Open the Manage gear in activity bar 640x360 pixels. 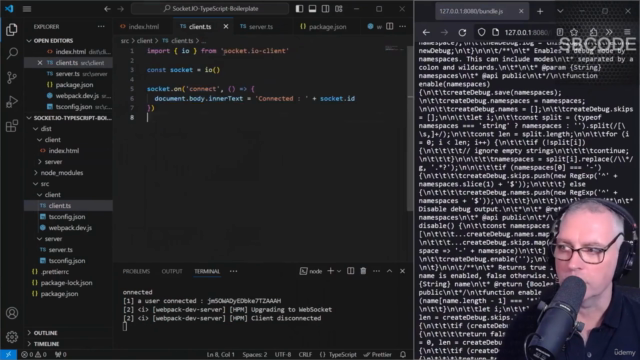pos(12,337)
